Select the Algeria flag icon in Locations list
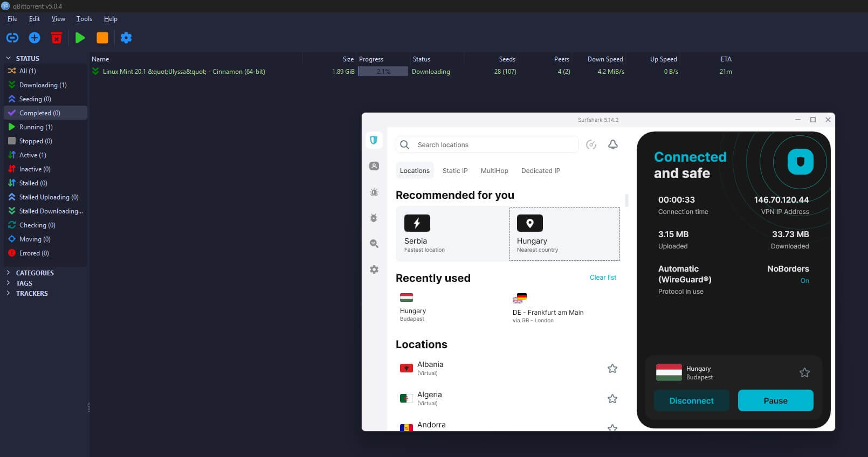868x457 pixels. coord(407,399)
